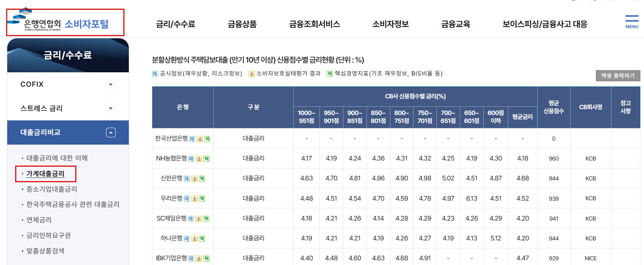Click 핵 icon next to 하나은행
This screenshot has width=644, height=265.
[x=202, y=239]
